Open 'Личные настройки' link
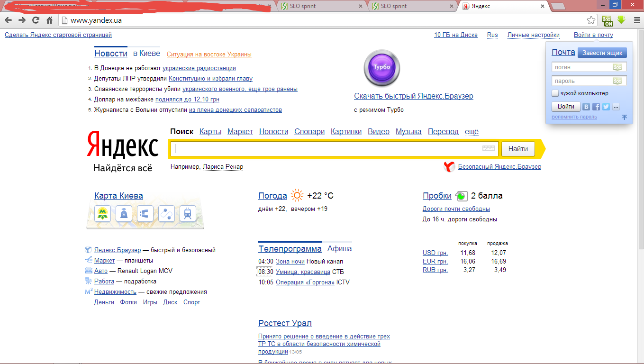 click(534, 35)
